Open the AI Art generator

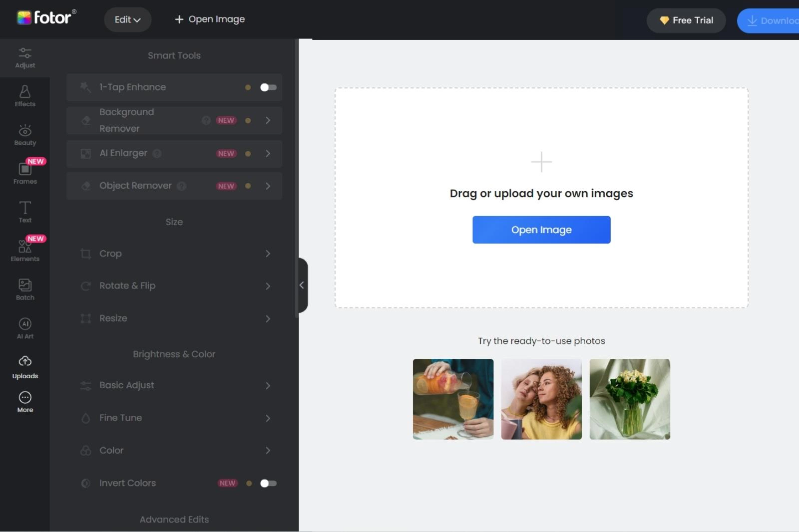click(24, 328)
